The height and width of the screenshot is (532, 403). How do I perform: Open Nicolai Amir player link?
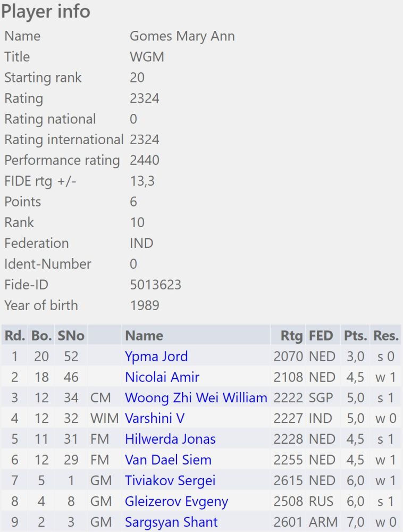coord(162,377)
